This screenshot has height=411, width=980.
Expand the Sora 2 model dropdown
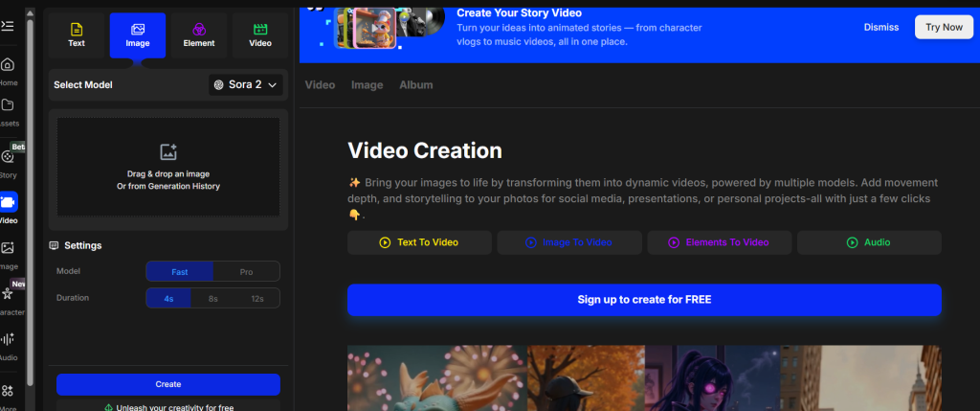pos(247,85)
